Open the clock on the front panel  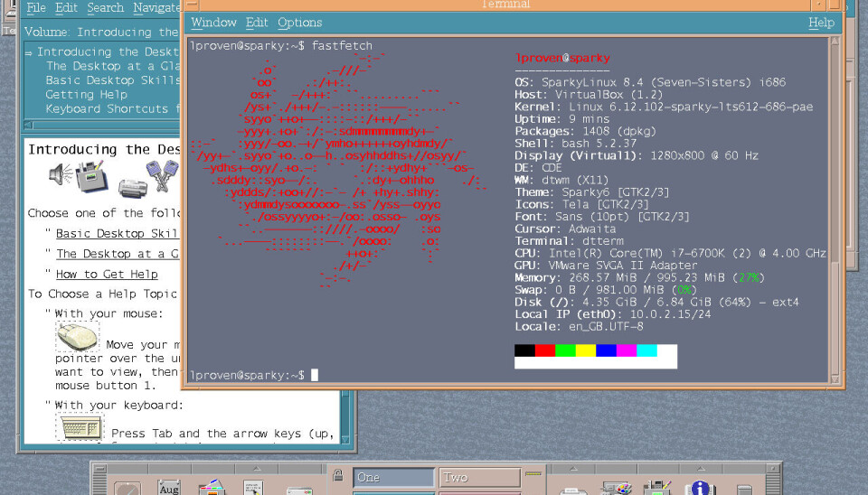[x=127, y=489]
